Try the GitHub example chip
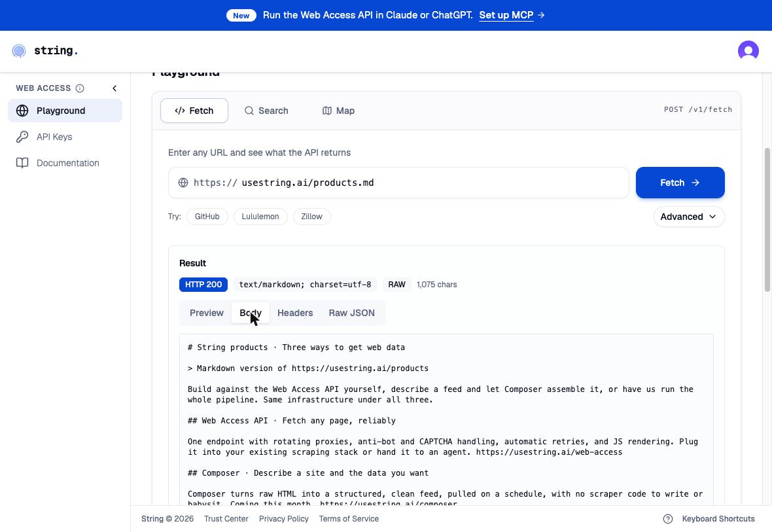The width and height of the screenshot is (772, 532). pyautogui.click(x=207, y=217)
